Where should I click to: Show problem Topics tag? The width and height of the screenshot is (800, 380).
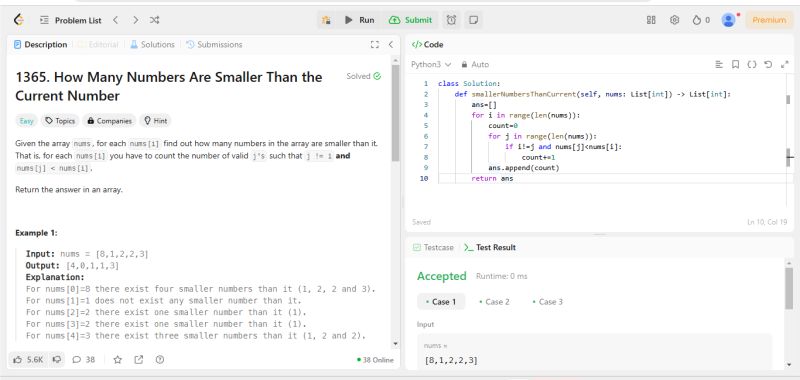60,121
